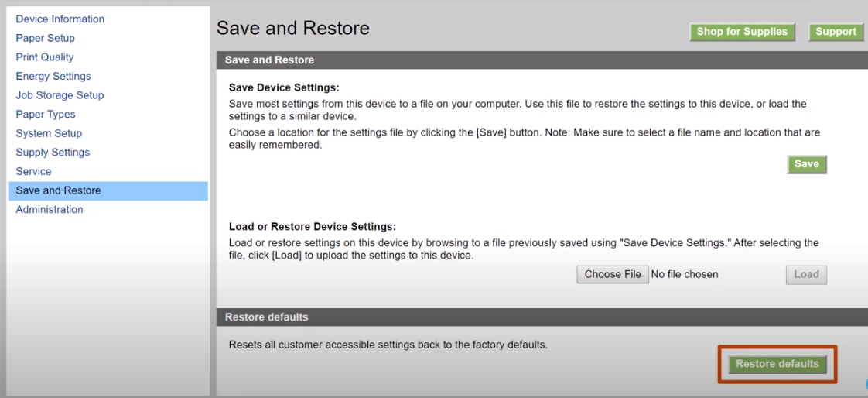
Task: Click the Paper Types sidebar link
Action: pyautogui.click(x=46, y=114)
